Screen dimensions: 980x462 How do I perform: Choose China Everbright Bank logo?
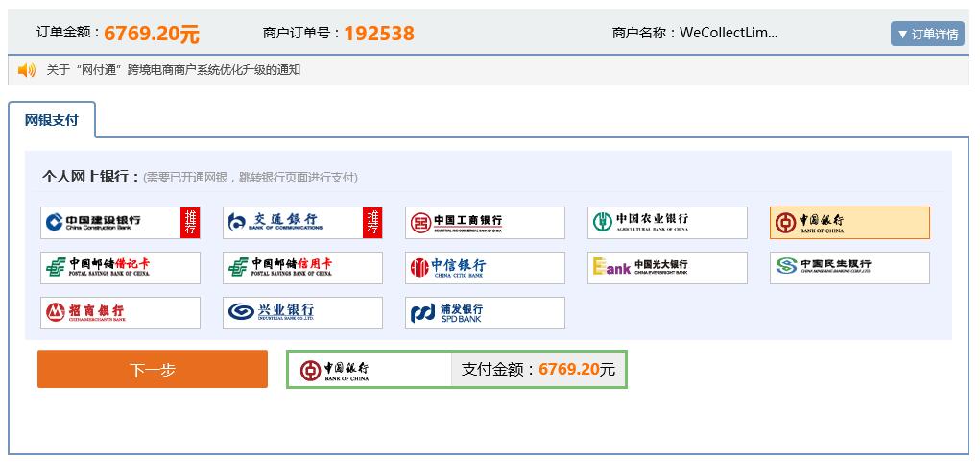click(667, 268)
